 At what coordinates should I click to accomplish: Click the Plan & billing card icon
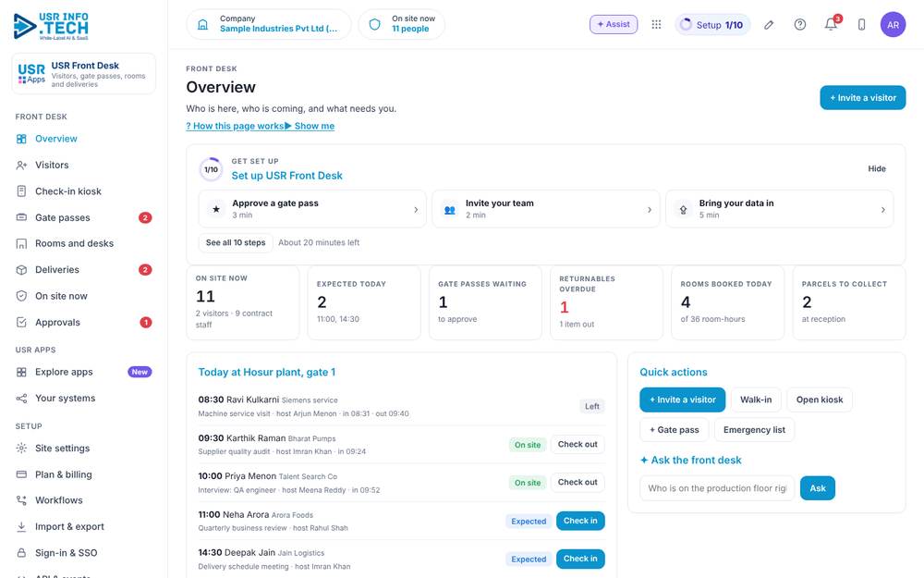point(21,474)
